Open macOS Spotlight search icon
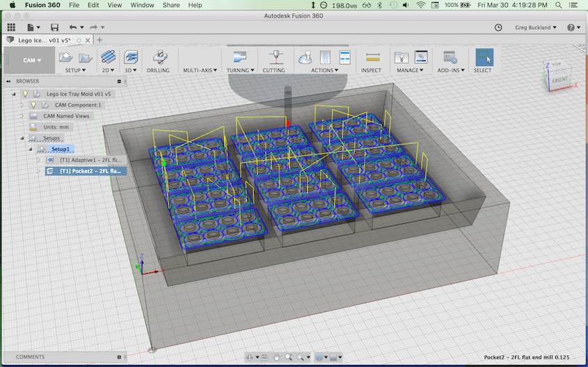 click(x=558, y=5)
